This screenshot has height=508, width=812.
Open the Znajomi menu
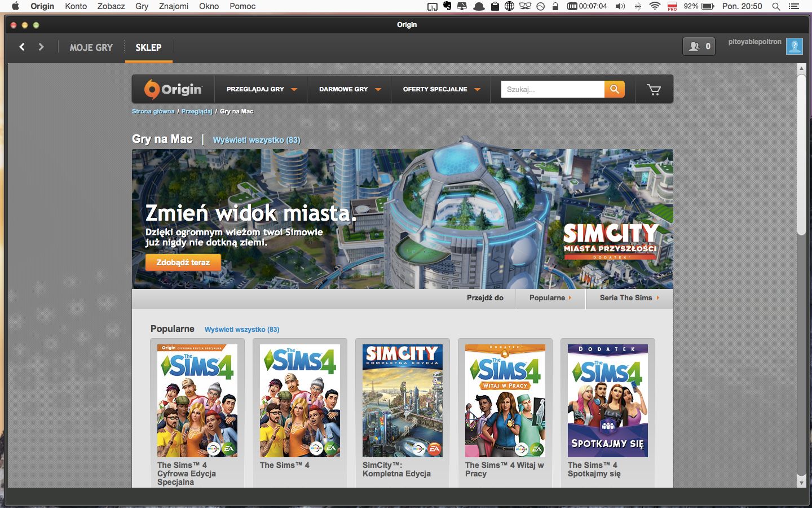point(174,6)
